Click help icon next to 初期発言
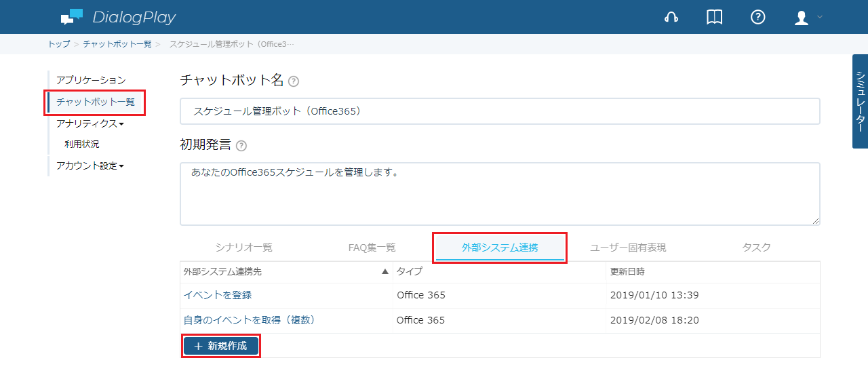868x373 pixels. 241,146
